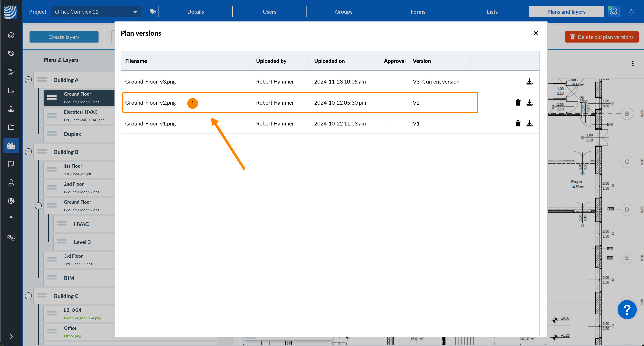The height and width of the screenshot is (346, 644).
Task: Collapse the Building C group
Action: click(29, 296)
